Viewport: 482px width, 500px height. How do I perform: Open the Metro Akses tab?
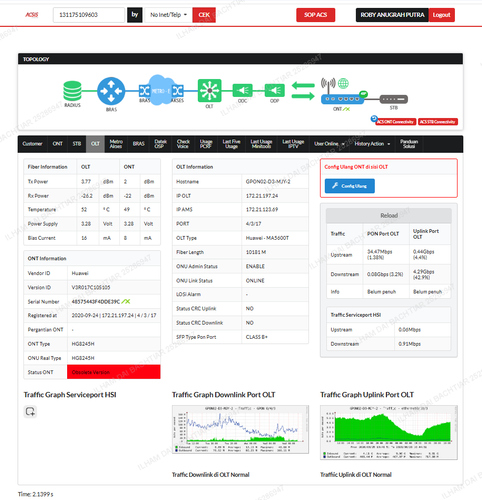116,144
